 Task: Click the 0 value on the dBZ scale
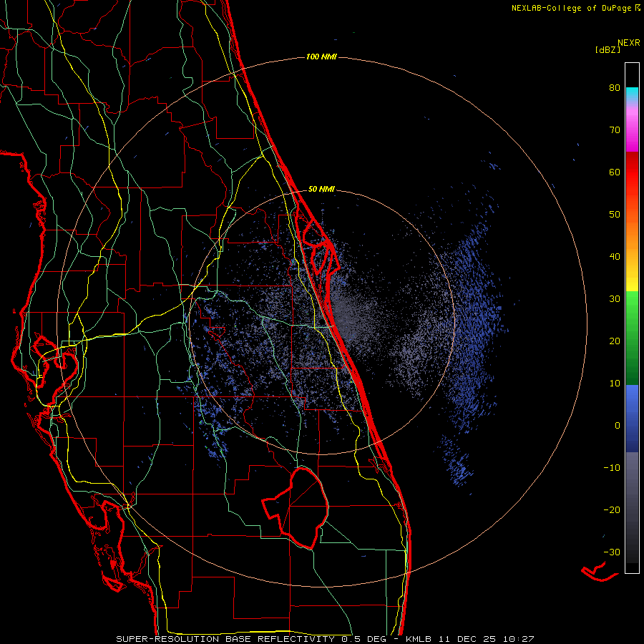(x=618, y=426)
